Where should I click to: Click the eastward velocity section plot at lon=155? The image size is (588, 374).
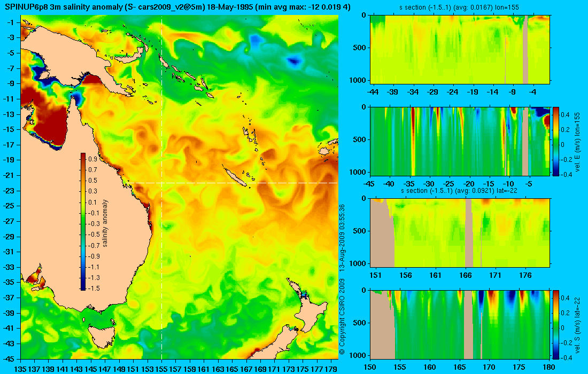tap(460, 141)
